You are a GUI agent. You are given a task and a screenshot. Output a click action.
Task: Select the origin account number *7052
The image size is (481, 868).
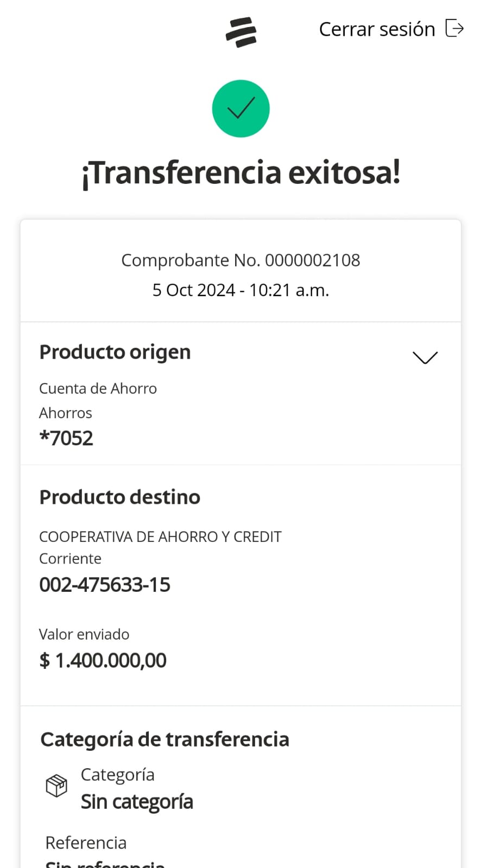[x=66, y=438]
